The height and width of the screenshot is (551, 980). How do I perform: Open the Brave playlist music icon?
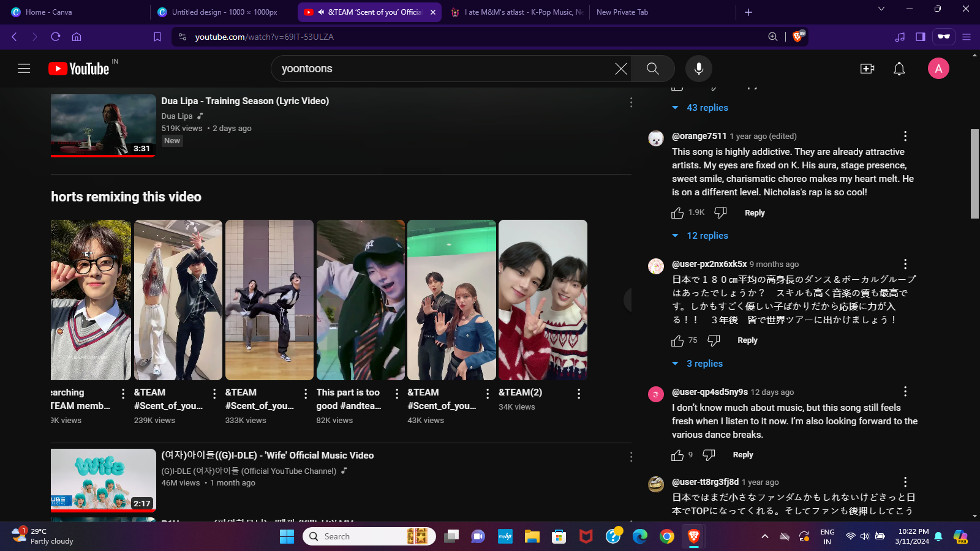pyautogui.click(x=900, y=37)
